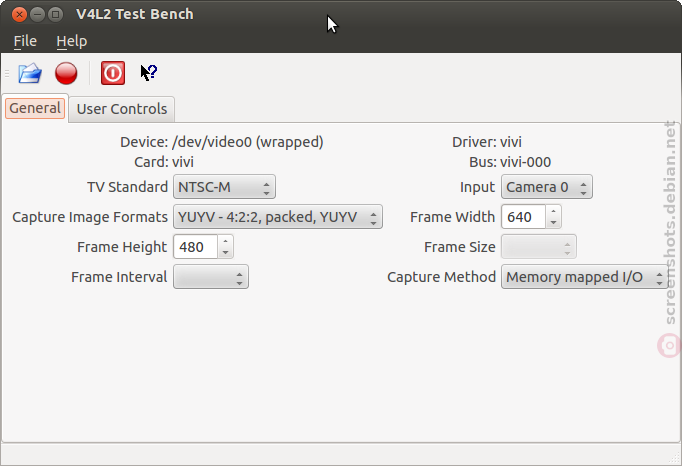Increase Frame Width with the up arrow
The image size is (682, 466).
(x=553, y=211)
